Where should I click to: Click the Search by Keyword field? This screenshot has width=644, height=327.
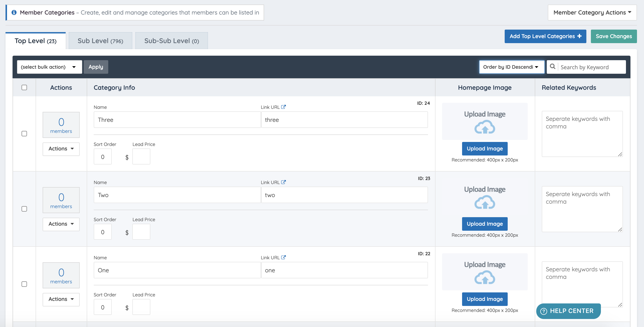coord(591,67)
